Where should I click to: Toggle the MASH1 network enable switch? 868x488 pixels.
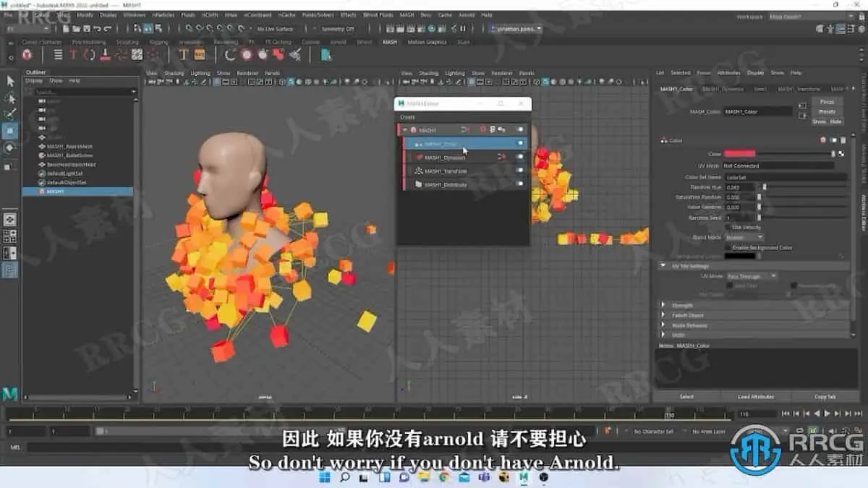coord(520,130)
